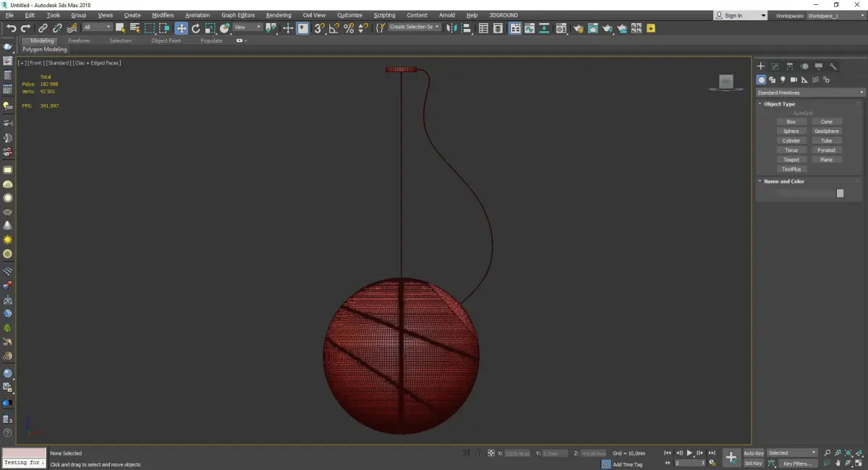868x470 pixels.
Task: Click the Unlink Selection icon
Action: (x=57, y=28)
